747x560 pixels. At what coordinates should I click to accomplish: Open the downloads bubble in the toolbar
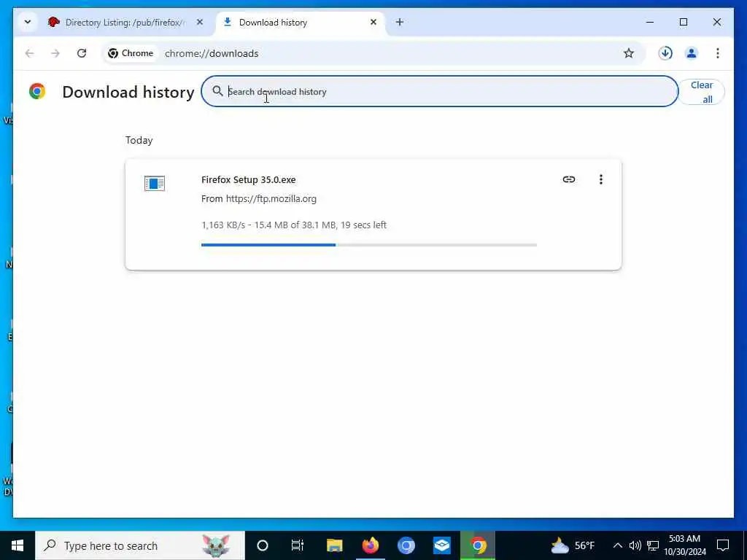point(665,53)
